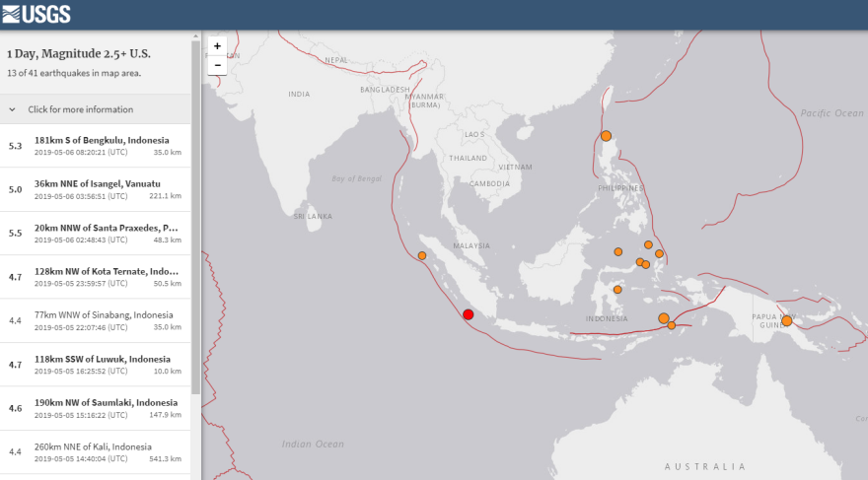Viewport: 868px width, 480px height.
Task: Click the USGS logo in header
Action: coord(36,15)
